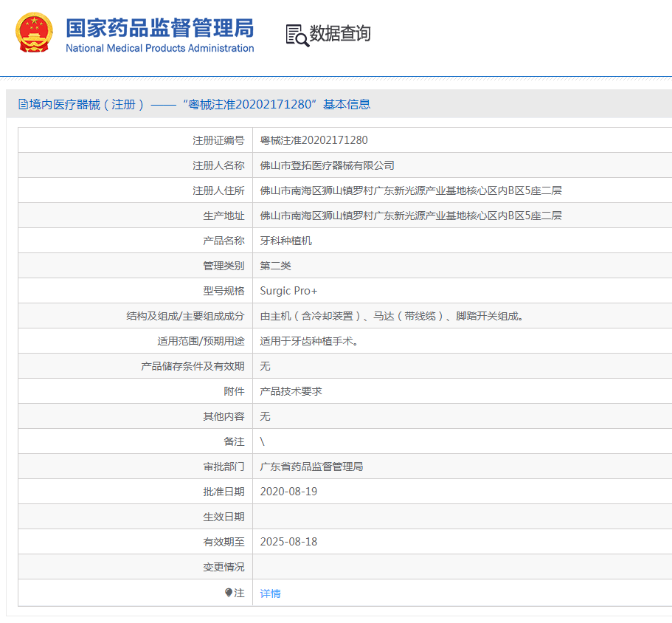Click the 附件 label
This screenshot has width=672, height=623.
tap(234, 391)
